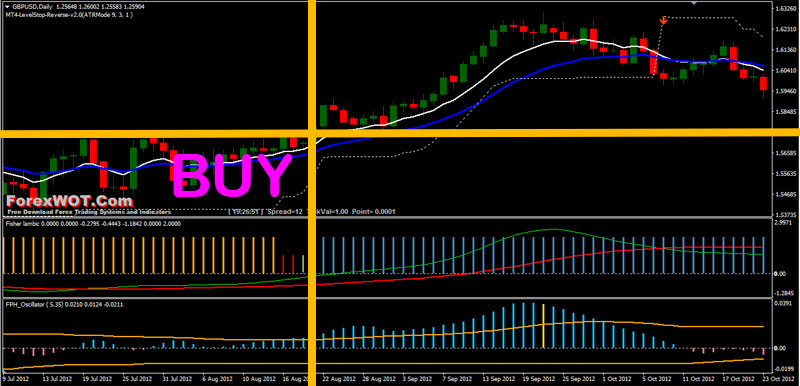Click the 1.62310 price scale label
The width and height of the screenshot is (800, 386).
[x=786, y=30]
